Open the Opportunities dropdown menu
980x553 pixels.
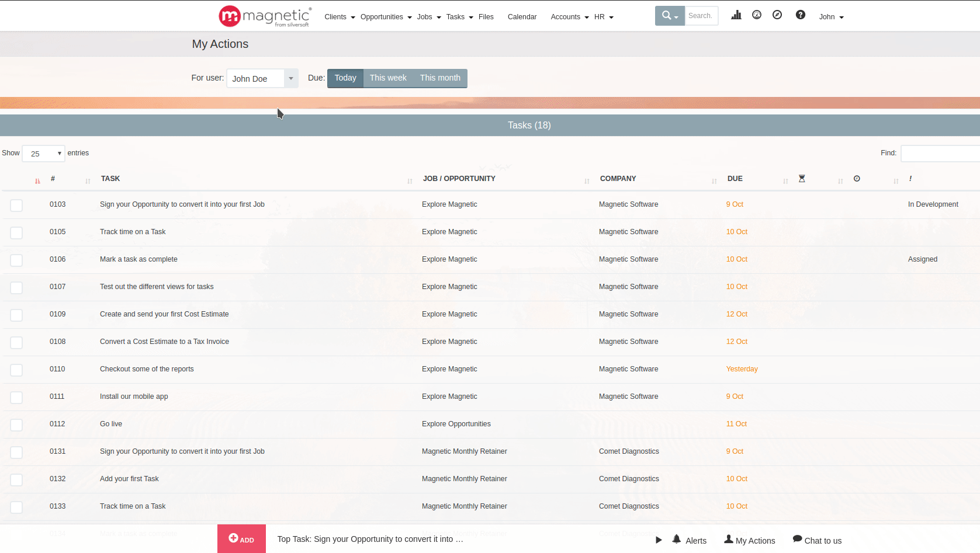386,17
